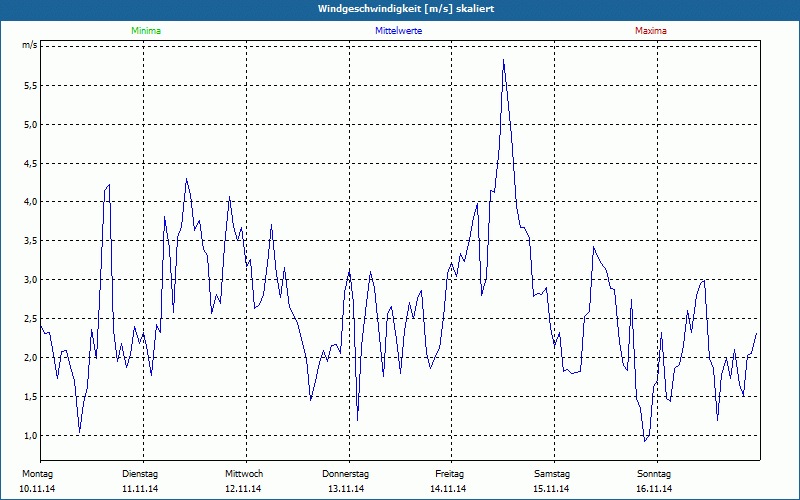Click the Dienstag day label
The width and height of the screenshot is (800, 500).
pyautogui.click(x=140, y=474)
